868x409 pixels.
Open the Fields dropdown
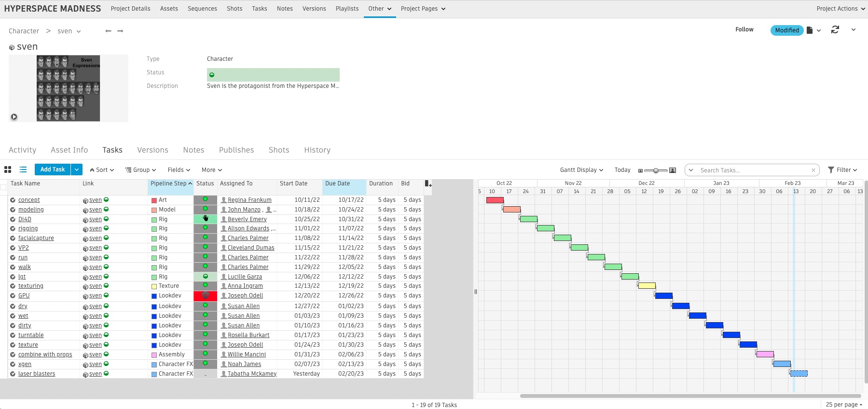pos(179,170)
